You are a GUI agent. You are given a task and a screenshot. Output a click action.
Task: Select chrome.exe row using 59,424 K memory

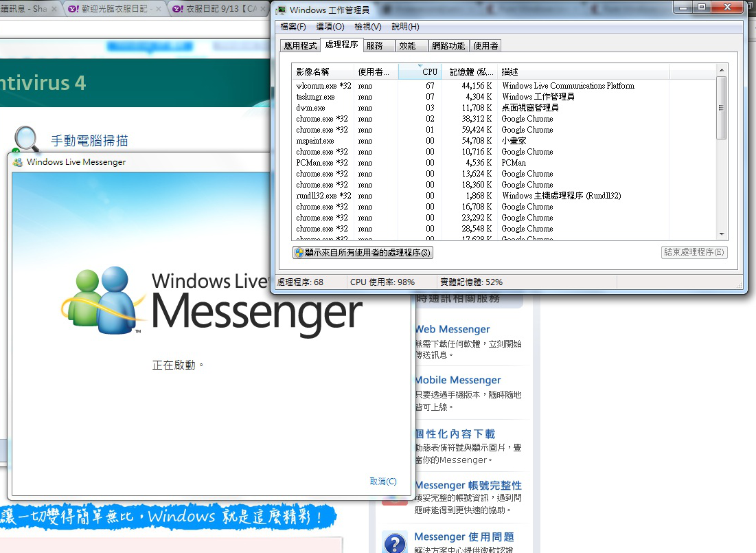pyautogui.click(x=504, y=130)
